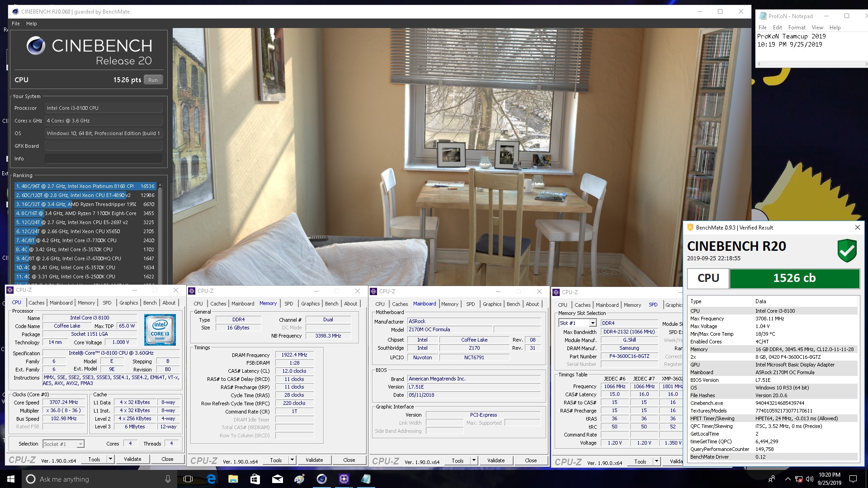
Task: Click Validate in first CPU-Z window
Action: 132,459
